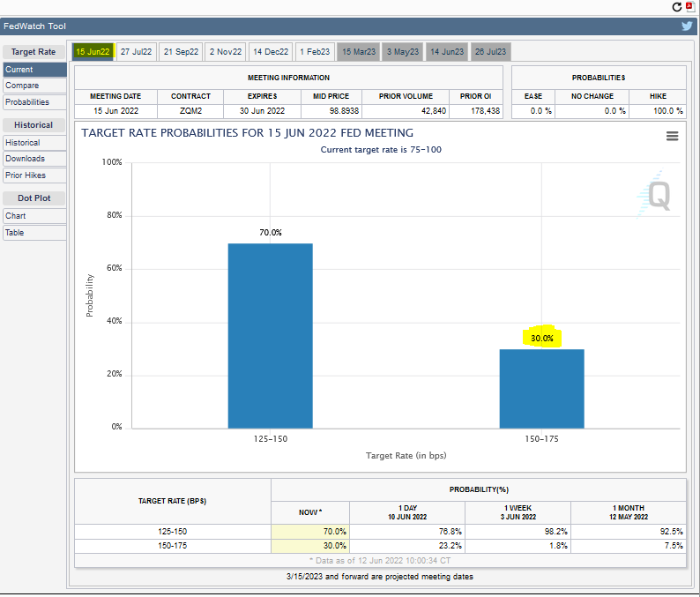The image size is (700, 597).
Task: Click the 15 Jun 2022 meeting date cell
Action: pos(115,111)
